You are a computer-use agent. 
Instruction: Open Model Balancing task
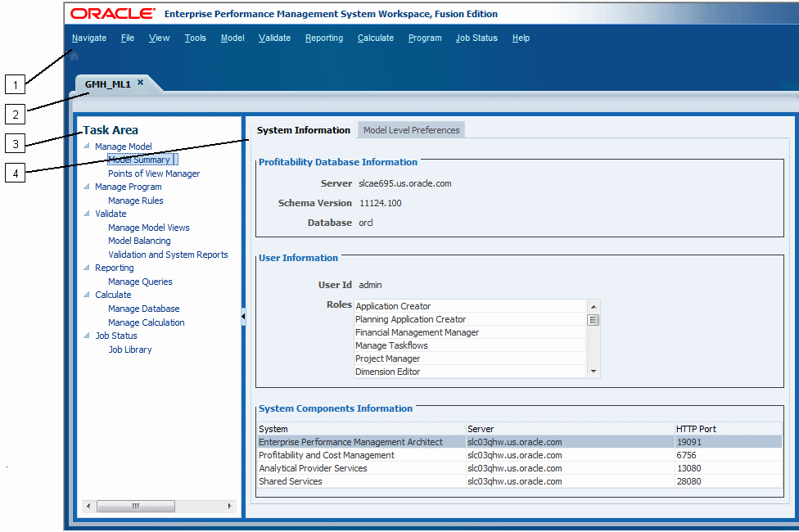point(139,241)
